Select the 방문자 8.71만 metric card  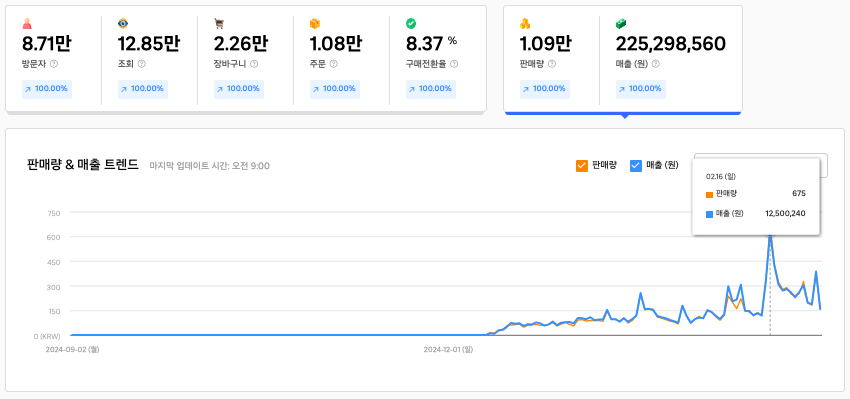[54, 60]
